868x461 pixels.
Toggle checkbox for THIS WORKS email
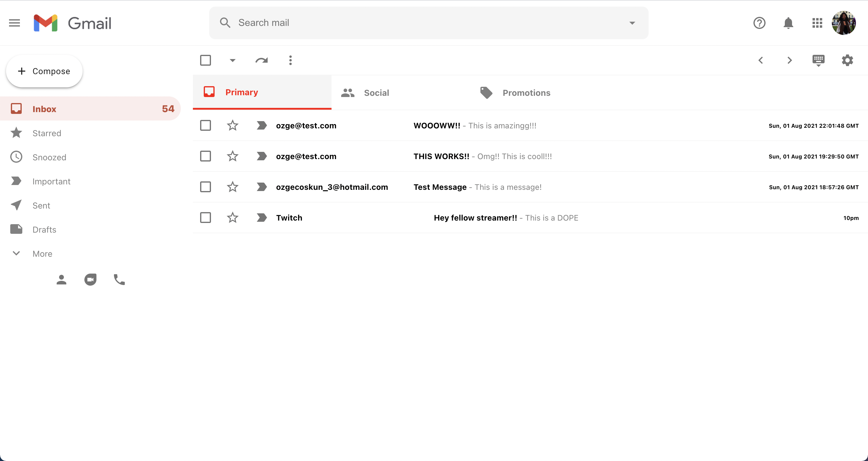pos(205,156)
